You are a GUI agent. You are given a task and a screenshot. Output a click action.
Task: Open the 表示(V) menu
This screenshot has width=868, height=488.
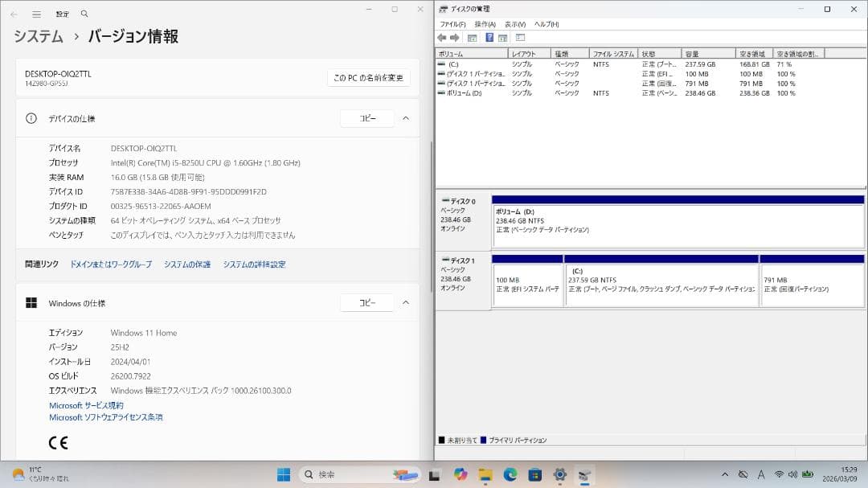(515, 24)
